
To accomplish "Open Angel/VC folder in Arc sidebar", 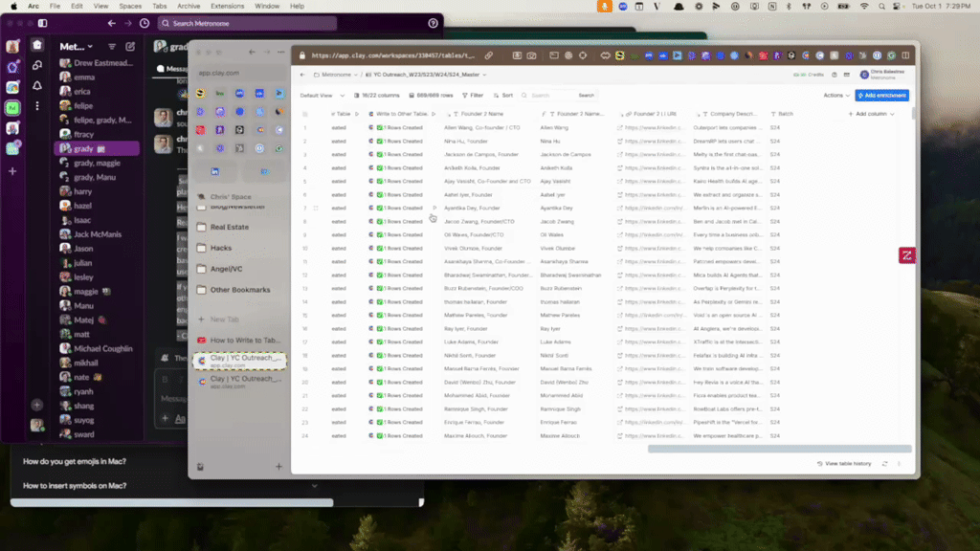I will (x=226, y=269).
